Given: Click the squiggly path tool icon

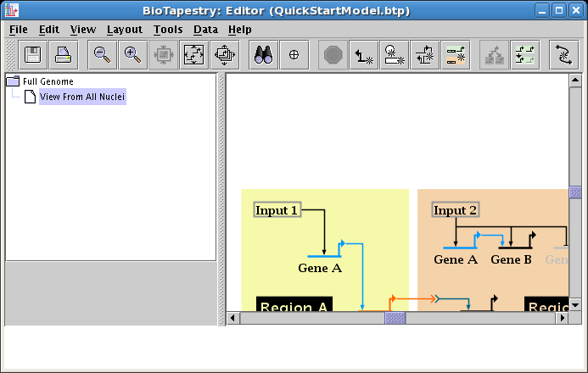Looking at the screenshot, I should click(563, 55).
